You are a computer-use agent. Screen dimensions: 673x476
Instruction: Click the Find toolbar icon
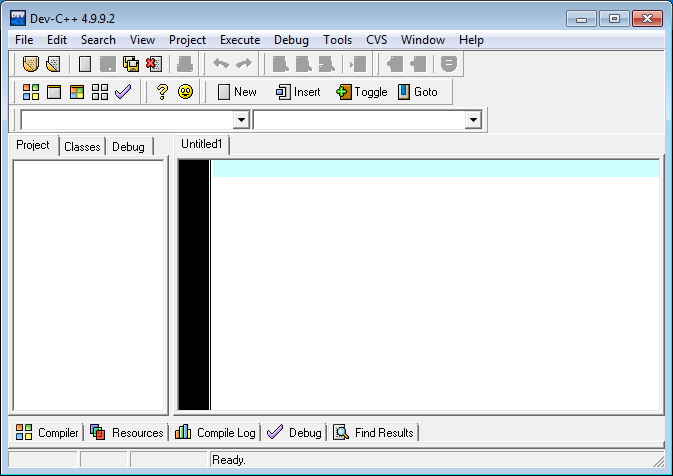[x=281, y=64]
